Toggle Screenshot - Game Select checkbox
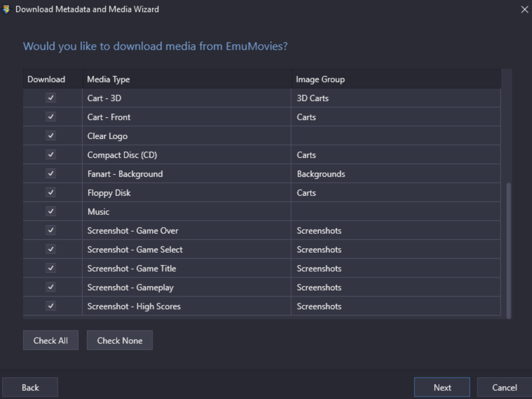 [x=51, y=249]
